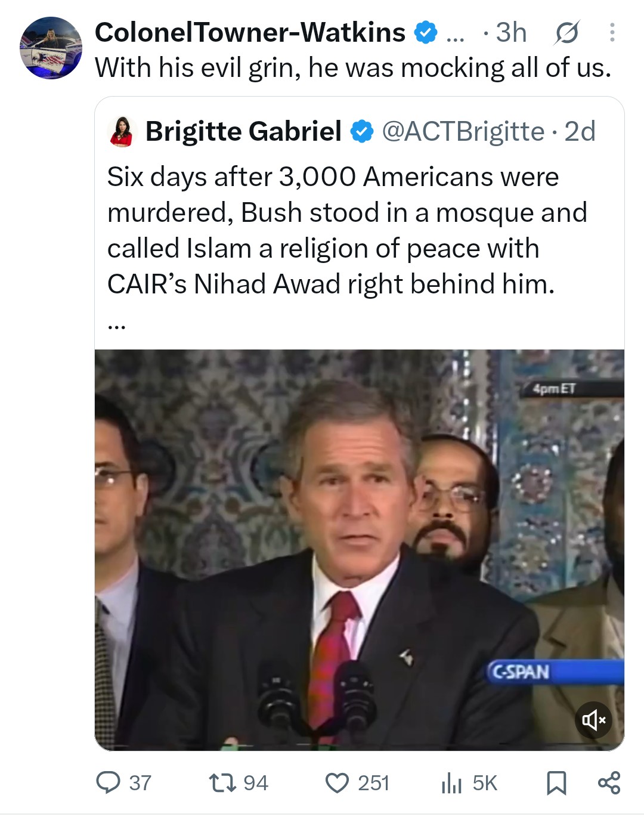Viewport: 644px width, 826px height.
Task: View analytics via the 5K views icon
Action: (x=451, y=783)
